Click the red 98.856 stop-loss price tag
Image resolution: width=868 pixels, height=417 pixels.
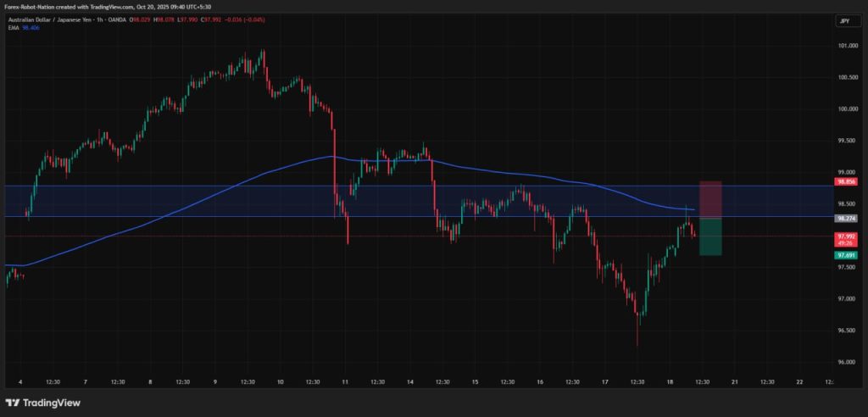pyautogui.click(x=845, y=181)
